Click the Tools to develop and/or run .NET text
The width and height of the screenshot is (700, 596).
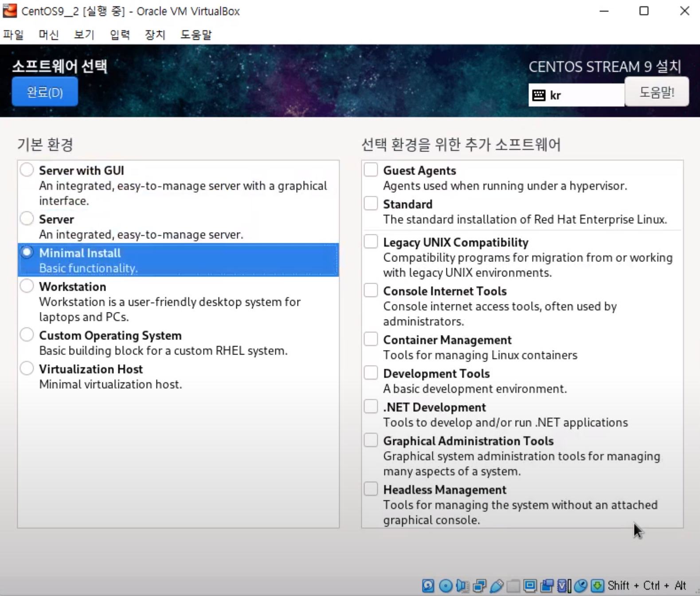505,422
